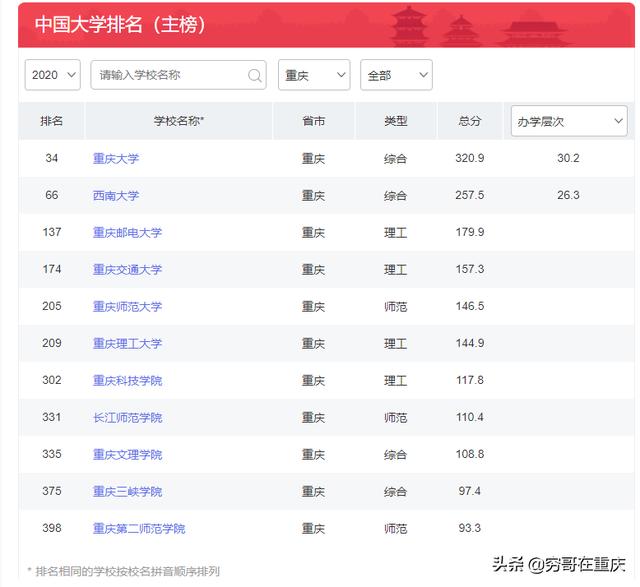
Task: Click the 排名 column header
Action: (51, 121)
